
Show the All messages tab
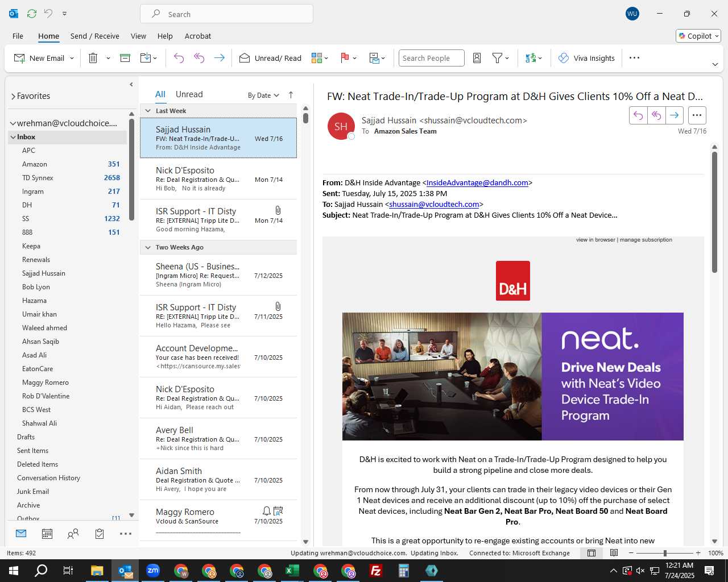(160, 94)
